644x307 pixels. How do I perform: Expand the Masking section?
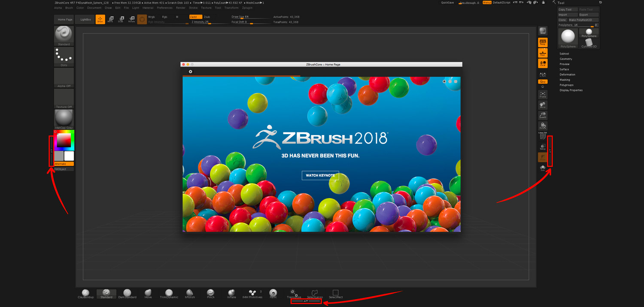(565, 80)
